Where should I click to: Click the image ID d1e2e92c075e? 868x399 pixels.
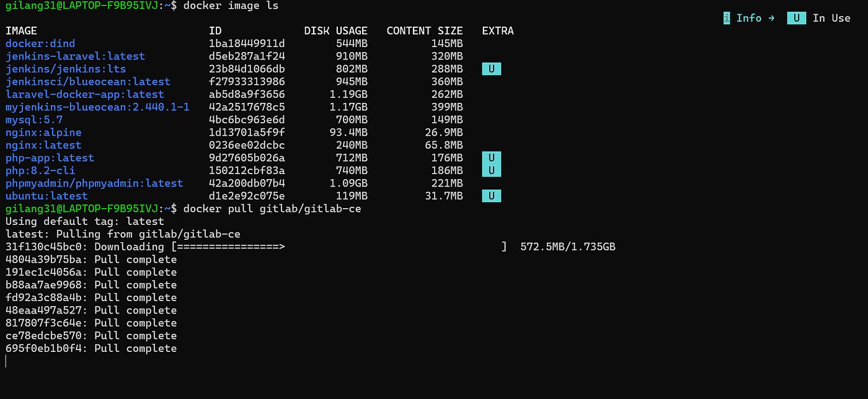pos(247,196)
